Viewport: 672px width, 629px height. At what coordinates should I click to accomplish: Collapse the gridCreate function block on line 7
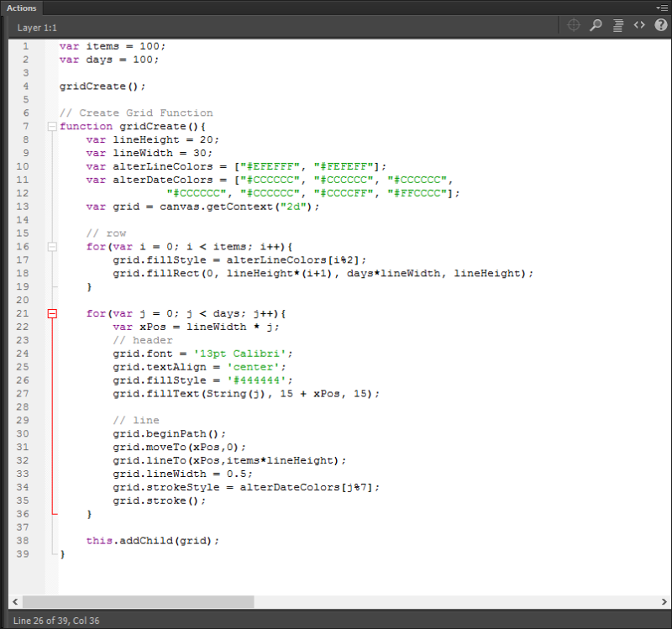coord(52,126)
